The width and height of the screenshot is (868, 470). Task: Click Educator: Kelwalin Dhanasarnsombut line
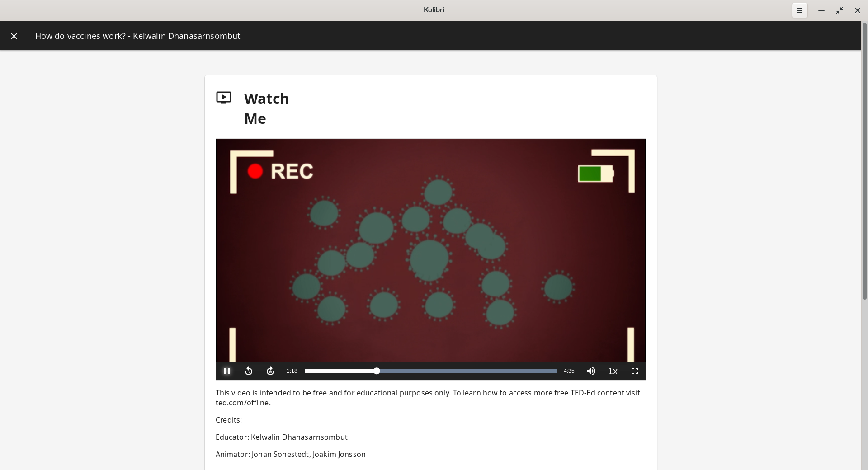(x=281, y=437)
